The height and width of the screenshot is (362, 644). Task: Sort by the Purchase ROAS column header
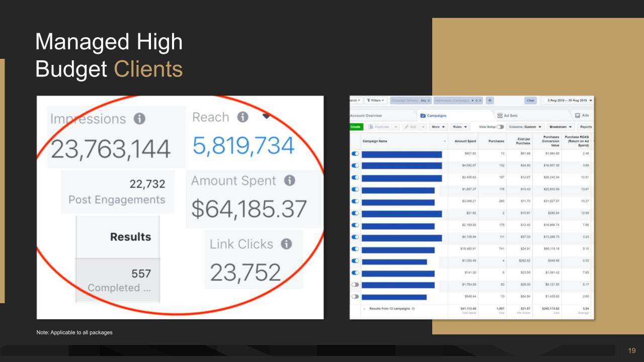click(577, 141)
